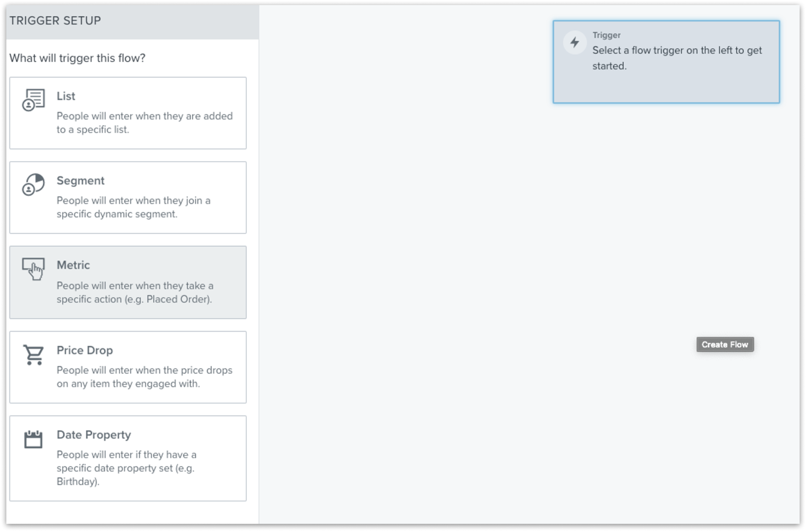This screenshot has width=806, height=532.
Task: Pick the Price Drop trigger title
Action: click(84, 350)
